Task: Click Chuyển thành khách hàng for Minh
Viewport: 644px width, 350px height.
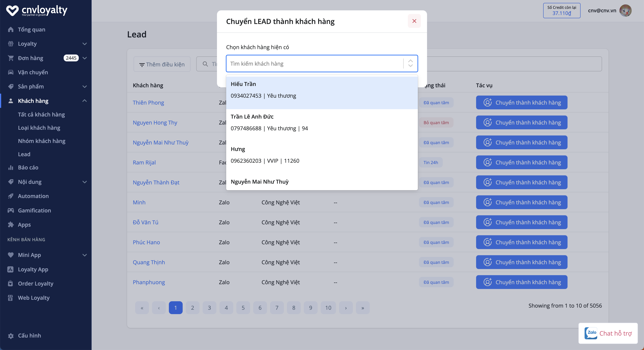Action: click(522, 202)
